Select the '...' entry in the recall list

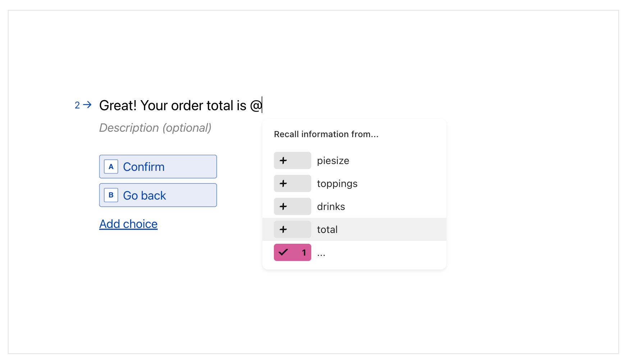[321, 253]
